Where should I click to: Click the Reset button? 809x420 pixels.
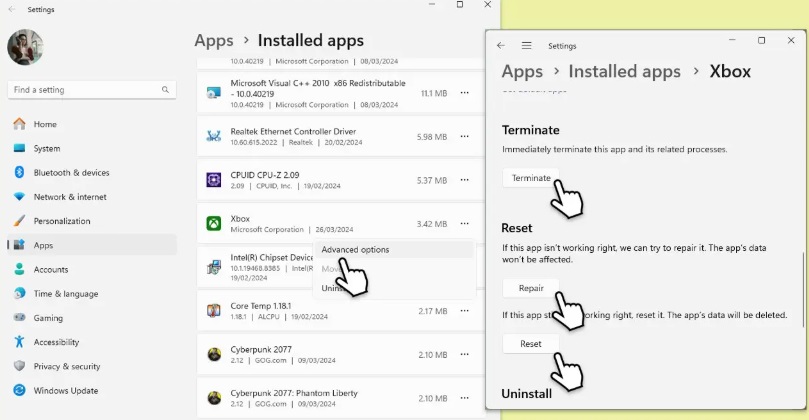(531, 344)
